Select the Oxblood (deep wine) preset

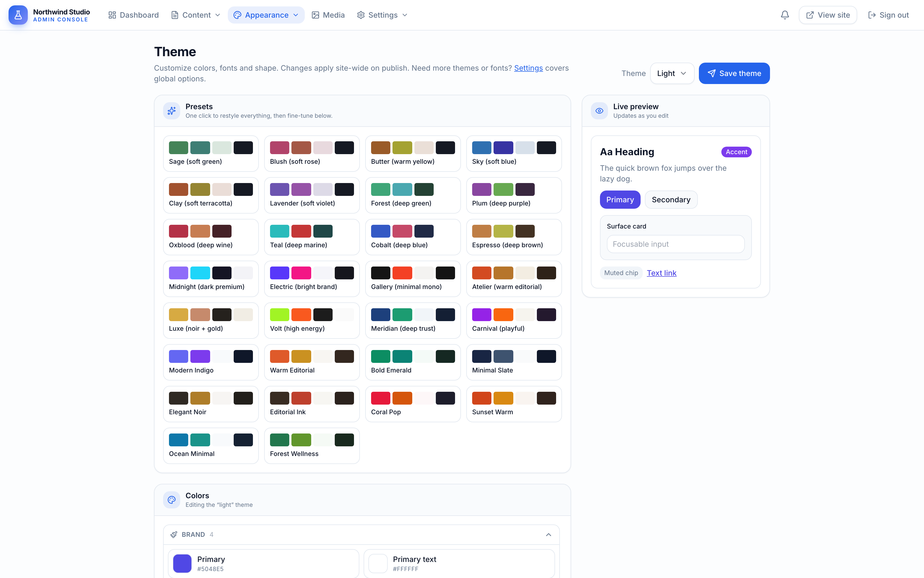211,237
